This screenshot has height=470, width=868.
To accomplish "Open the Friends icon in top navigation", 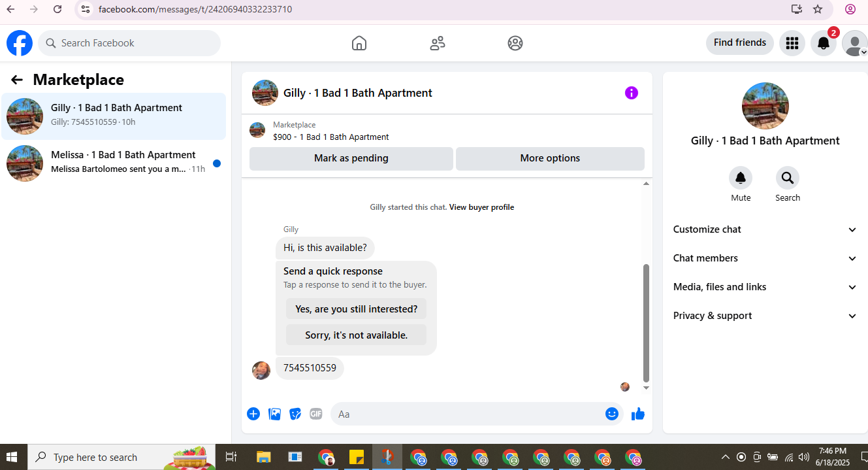I will pos(438,43).
